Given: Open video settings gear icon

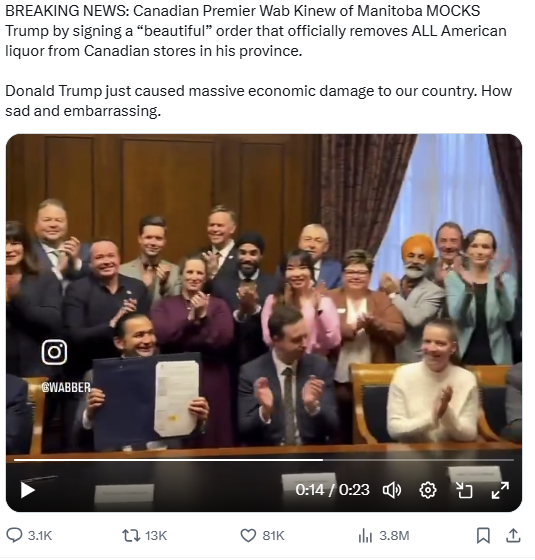Looking at the screenshot, I should [x=428, y=490].
